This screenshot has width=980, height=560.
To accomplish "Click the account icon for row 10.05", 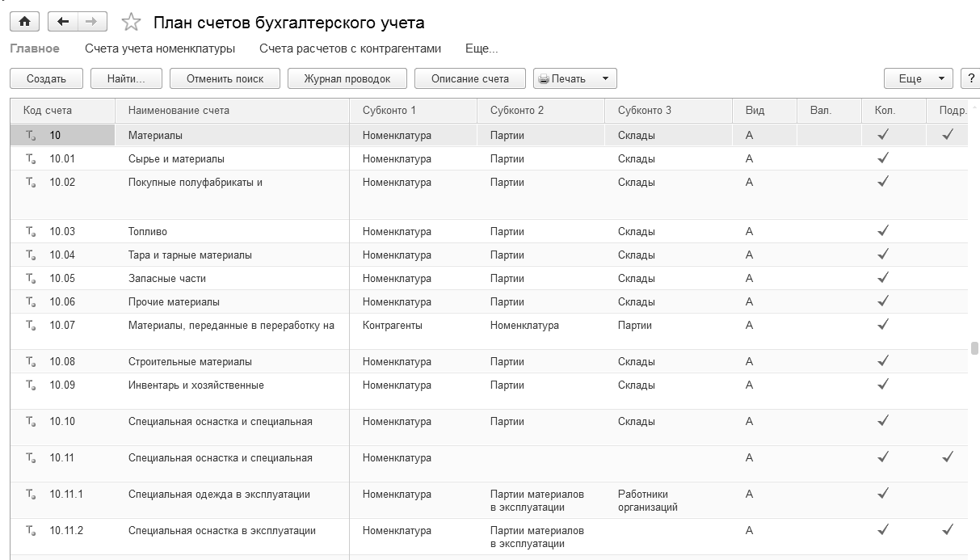I will [x=31, y=279].
